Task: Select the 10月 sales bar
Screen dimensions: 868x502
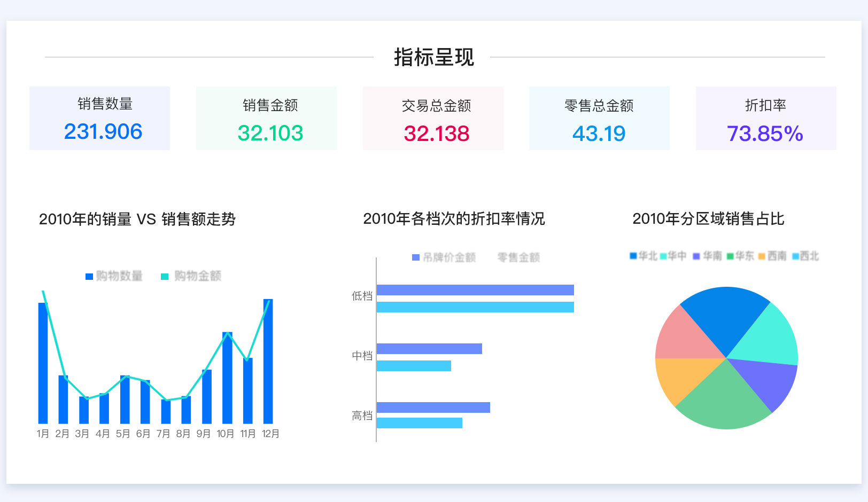Action: click(x=227, y=378)
